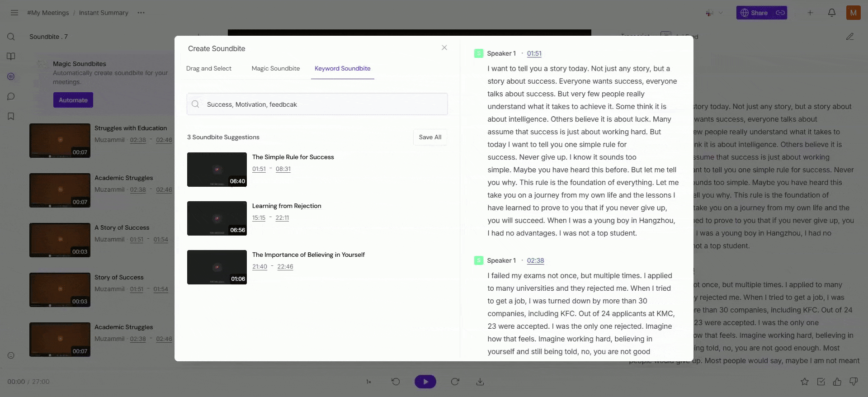Click the Magic Soundbites banner title
Screen dimensions: 868x397
point(80,64)
